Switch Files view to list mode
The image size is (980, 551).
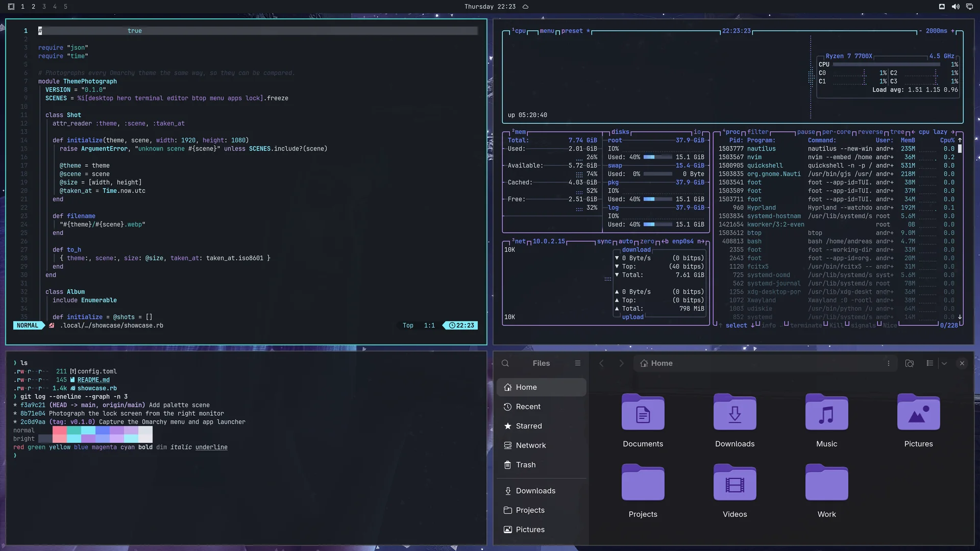929,363
